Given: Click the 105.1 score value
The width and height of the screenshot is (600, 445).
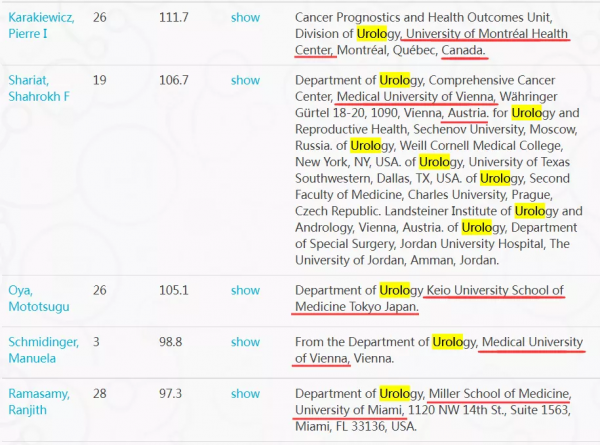Looking at the screenshot, I should 174,290.
